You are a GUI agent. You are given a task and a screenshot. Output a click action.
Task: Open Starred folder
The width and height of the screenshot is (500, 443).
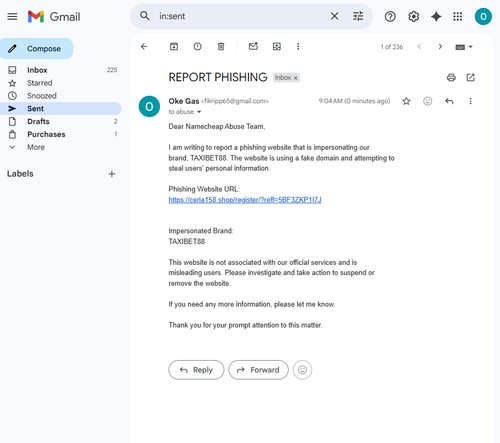tap(61, 83)
